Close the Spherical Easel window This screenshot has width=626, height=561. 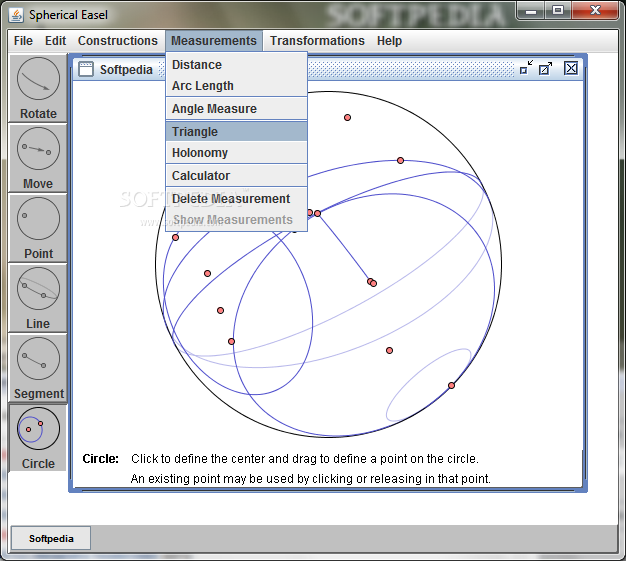[x=595, y=10]
